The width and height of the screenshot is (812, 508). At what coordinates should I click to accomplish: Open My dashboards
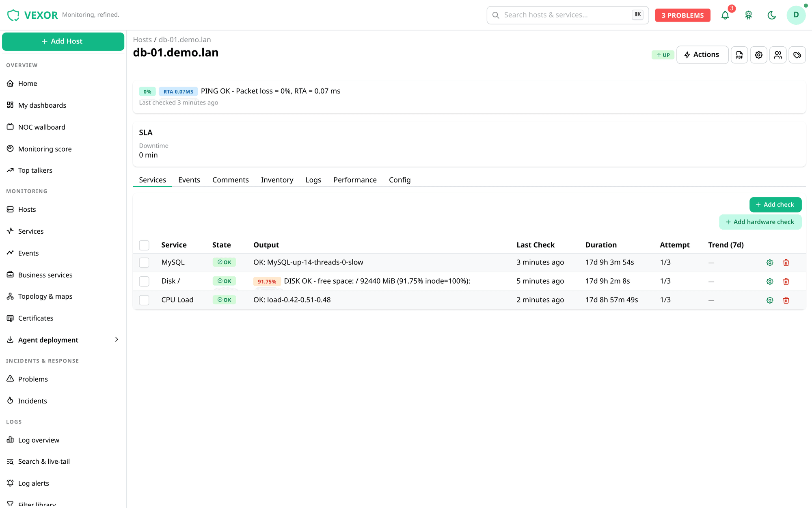click(x=63, y=105)
